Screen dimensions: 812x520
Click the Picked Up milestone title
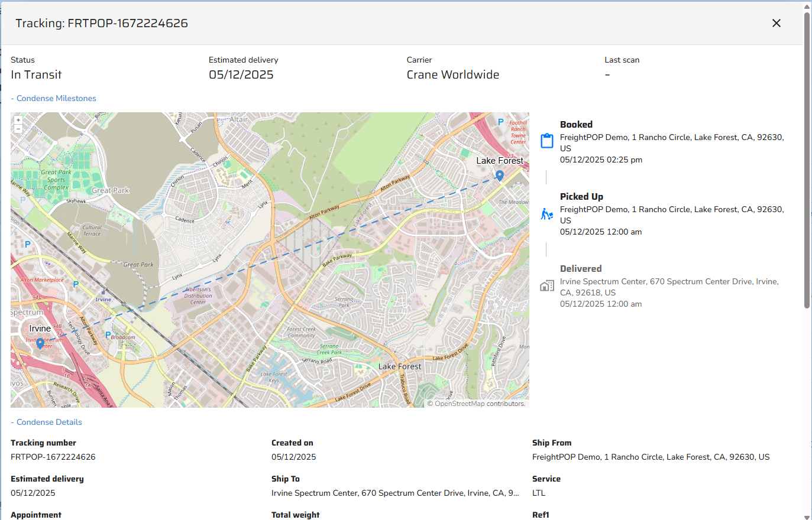pos(581,197)
